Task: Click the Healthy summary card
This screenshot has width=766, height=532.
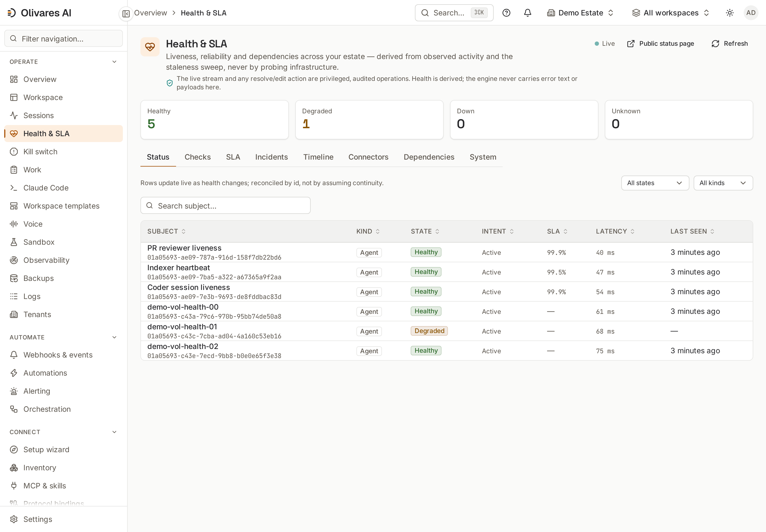Action: (x=214, y=120)
